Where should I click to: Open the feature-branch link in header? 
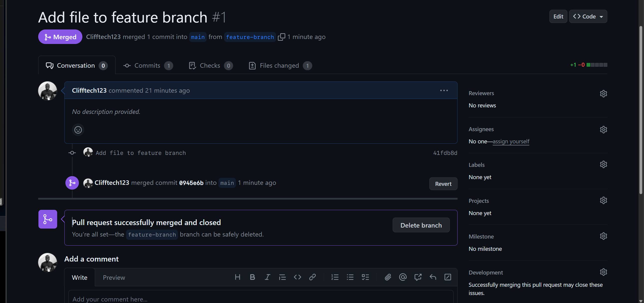[x=250, y=37]
